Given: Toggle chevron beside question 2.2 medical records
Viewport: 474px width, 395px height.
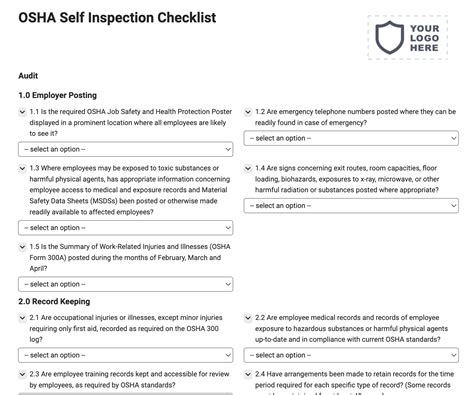Looking at the screenshot, I should point(248,318).
